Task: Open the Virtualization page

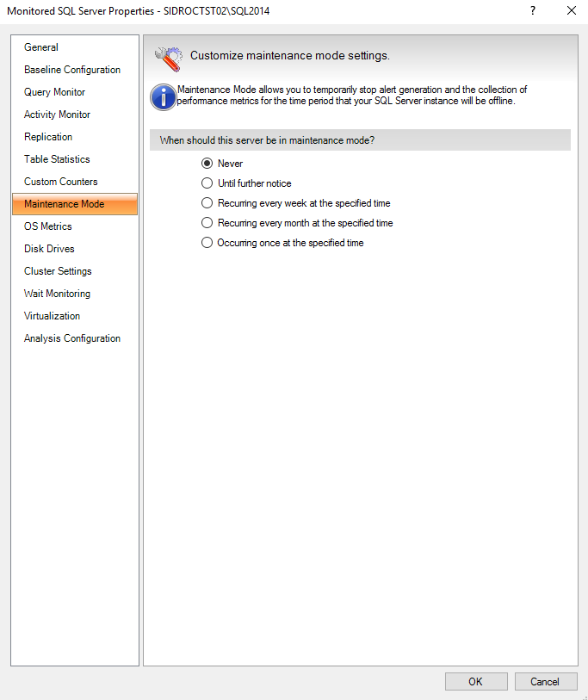Action: pos(53,316)
